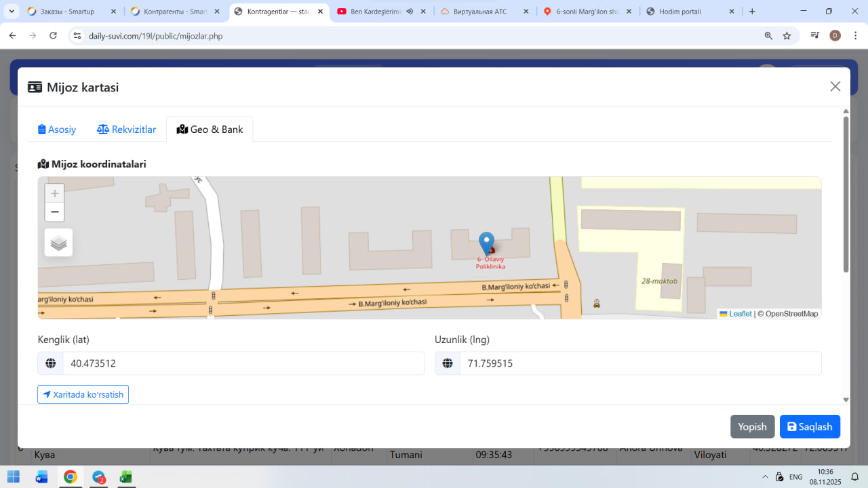Click the Kenglik (lat) input field
Screen dimensions: 868x488
point(243,363)
